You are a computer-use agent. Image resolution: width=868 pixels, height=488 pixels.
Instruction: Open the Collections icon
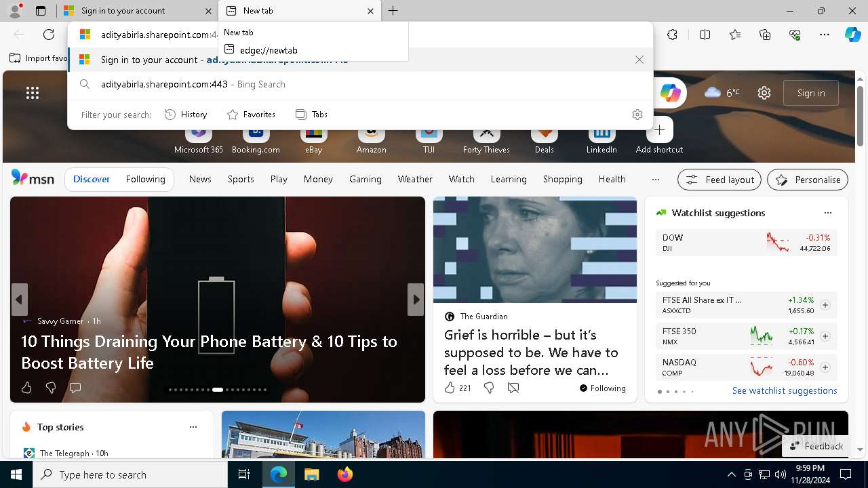click(x=765, y=35)
